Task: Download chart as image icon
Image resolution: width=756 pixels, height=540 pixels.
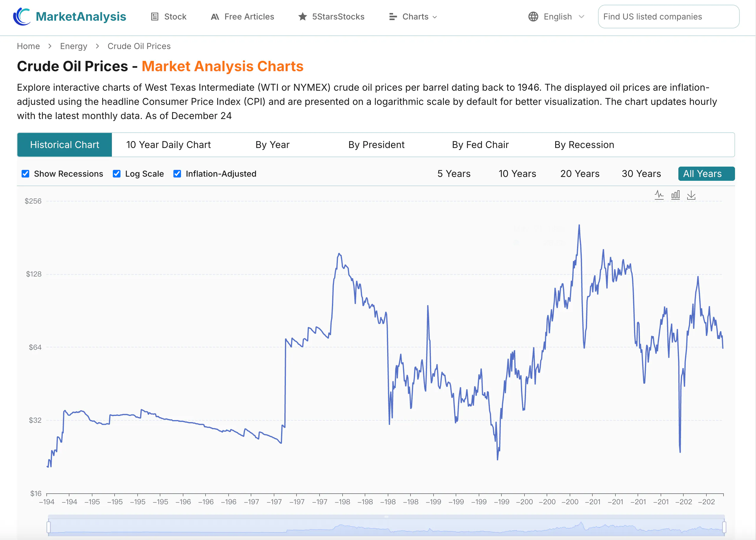Action: click(691, 195)
